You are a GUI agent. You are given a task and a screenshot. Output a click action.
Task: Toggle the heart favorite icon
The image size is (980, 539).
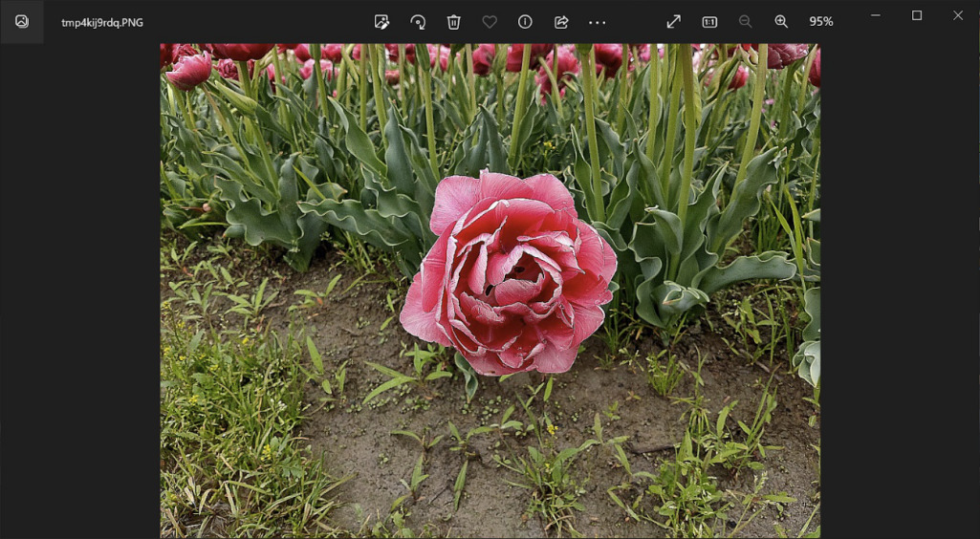490,22
